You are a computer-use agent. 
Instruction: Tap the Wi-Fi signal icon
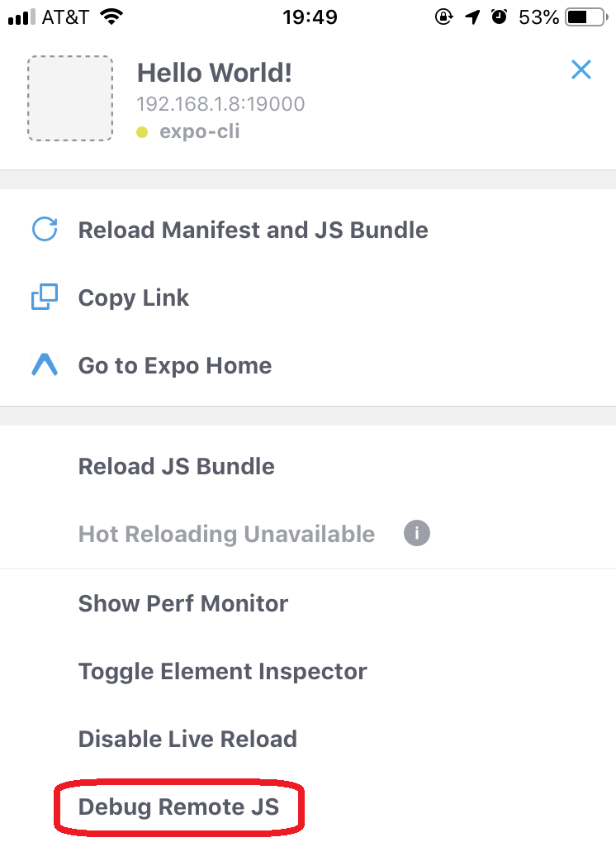[x=111, y=17]
